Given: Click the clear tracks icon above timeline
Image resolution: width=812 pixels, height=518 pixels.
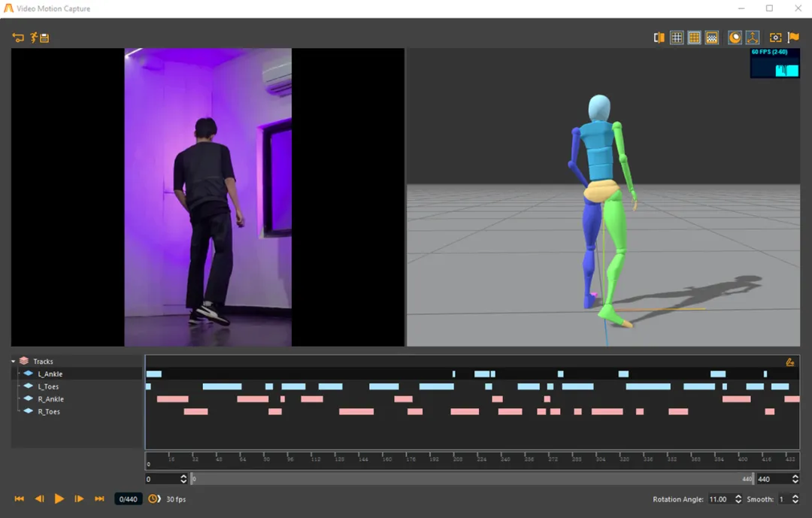Looking at the screenshot, I should [x=789, y=362].
